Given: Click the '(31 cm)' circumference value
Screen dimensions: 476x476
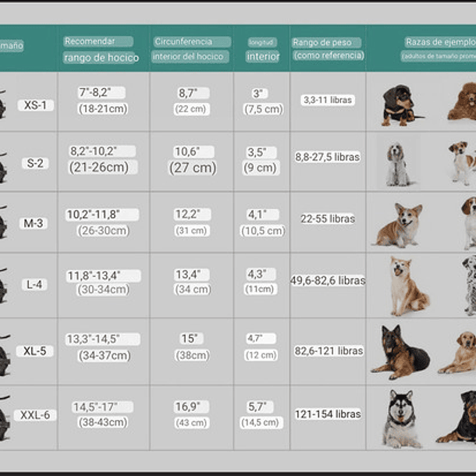Looking at the screenshot, I should coord(191,230).
